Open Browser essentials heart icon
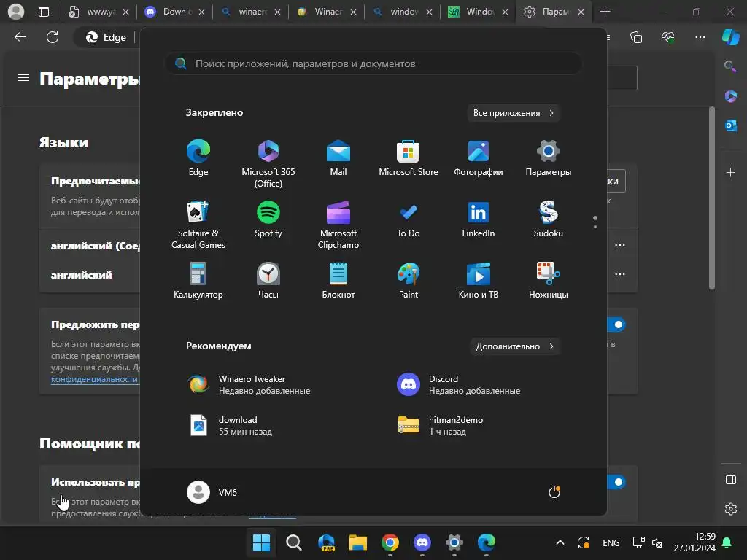 (x=668, y=37)
